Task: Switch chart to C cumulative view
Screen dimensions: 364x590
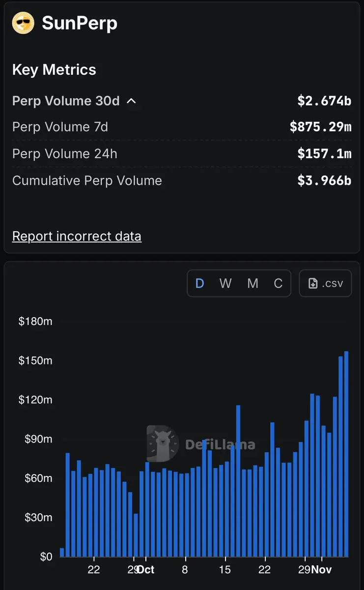Action: (x=278, y=283)
